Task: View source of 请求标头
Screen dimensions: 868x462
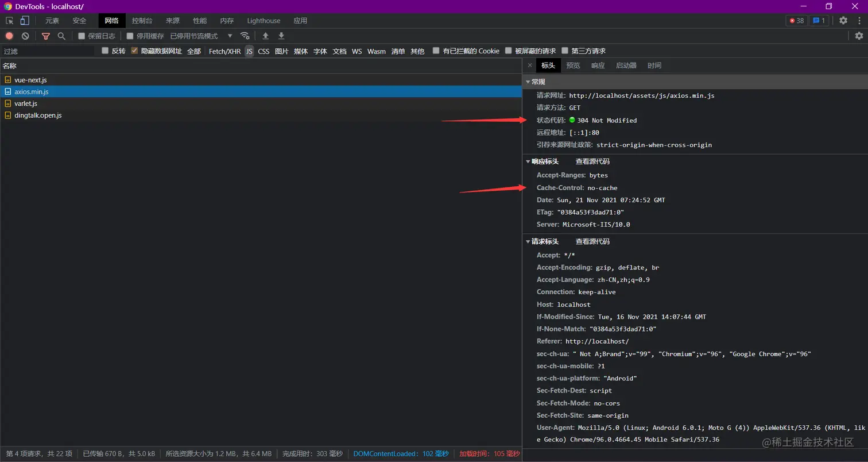Action: point(592,241)
